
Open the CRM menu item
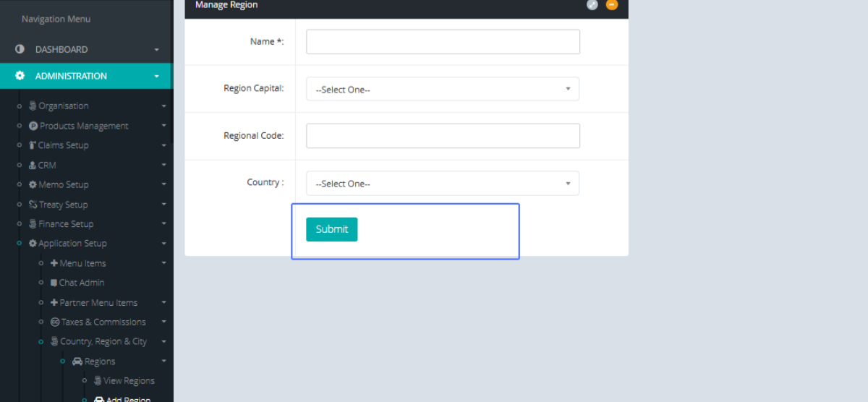(x=47, y=165)
